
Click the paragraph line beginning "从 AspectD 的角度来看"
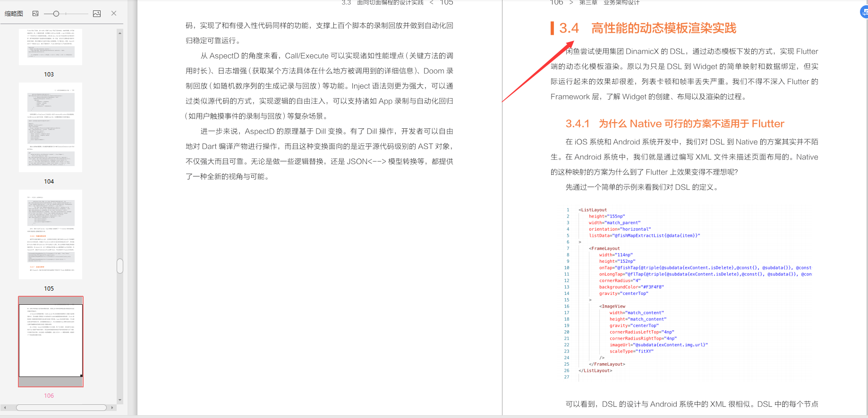click(327, 56)
